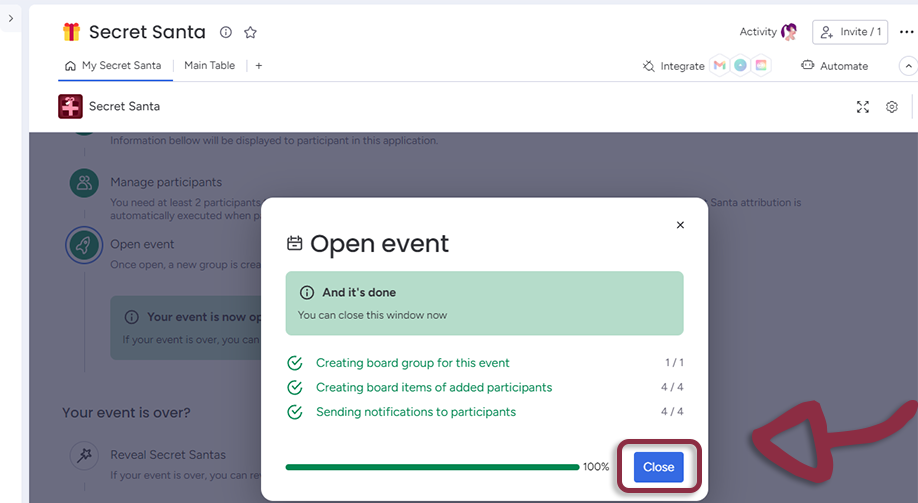
Task: Open the Secret Santa app settings gear
Action: click(x=892, y=107)
